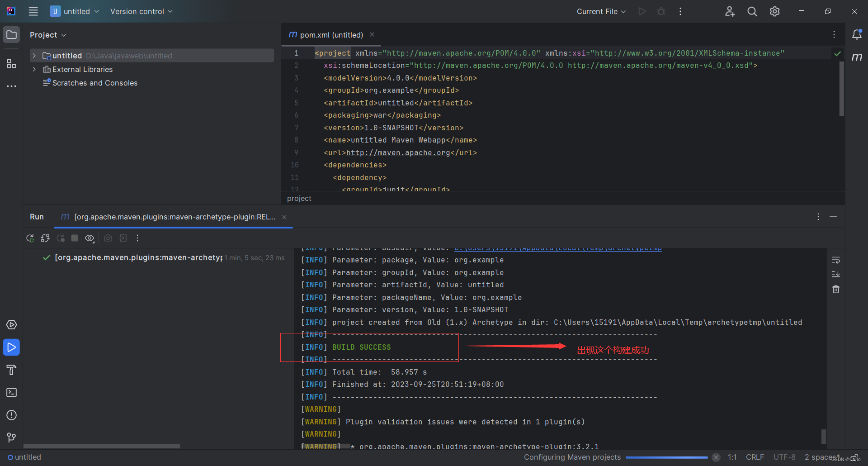Open the untitled project dropdown
The height and width of the screenshot is (466, 868).
tap(74, 11)
